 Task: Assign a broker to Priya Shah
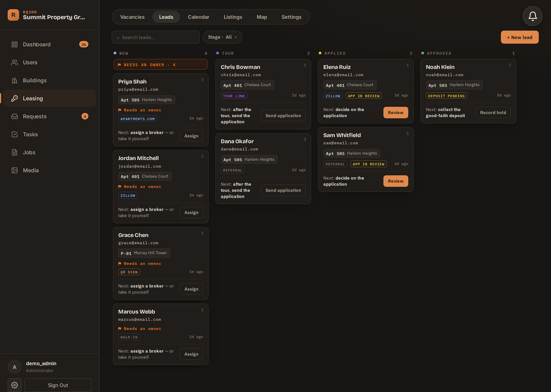click(191, 136)
